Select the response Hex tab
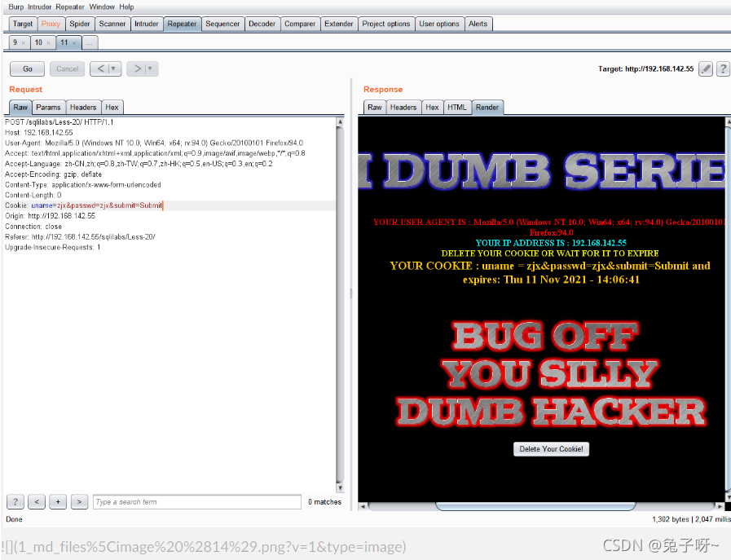Viewport: 731px width, 560px height. [432, 108]
